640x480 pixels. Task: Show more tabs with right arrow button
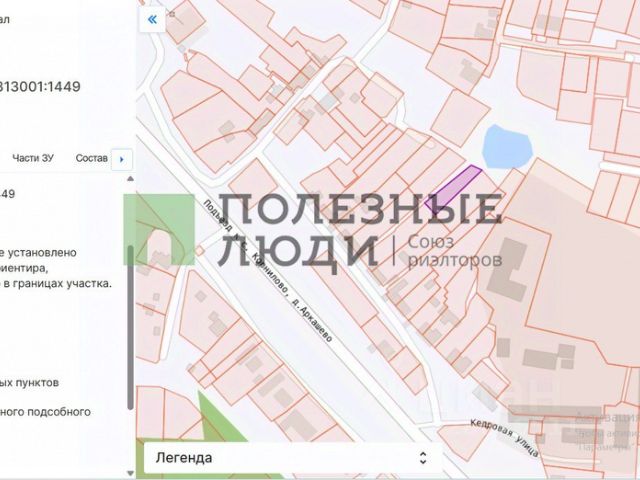pos(122,159)
